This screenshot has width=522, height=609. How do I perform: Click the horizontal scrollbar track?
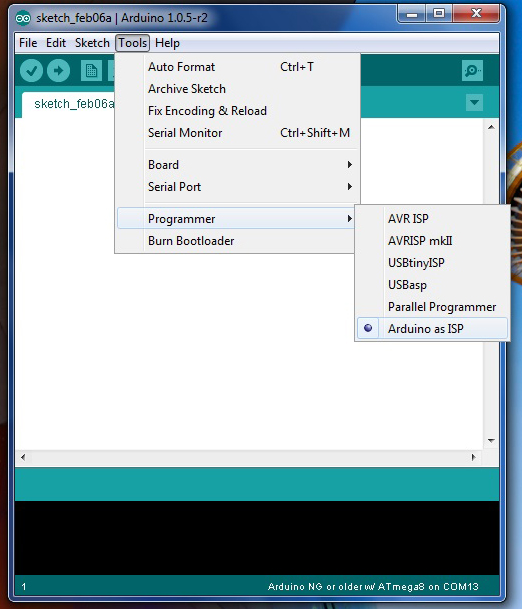click(249, 457)
